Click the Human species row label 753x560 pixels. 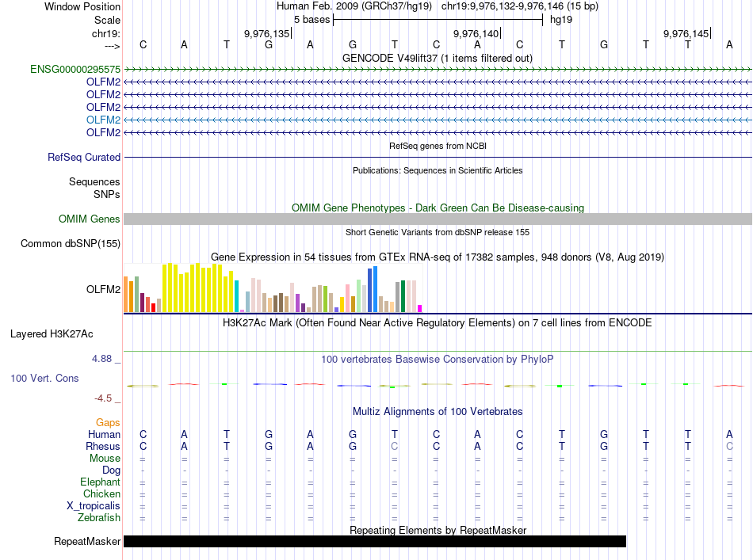click(x=104, y=435)
